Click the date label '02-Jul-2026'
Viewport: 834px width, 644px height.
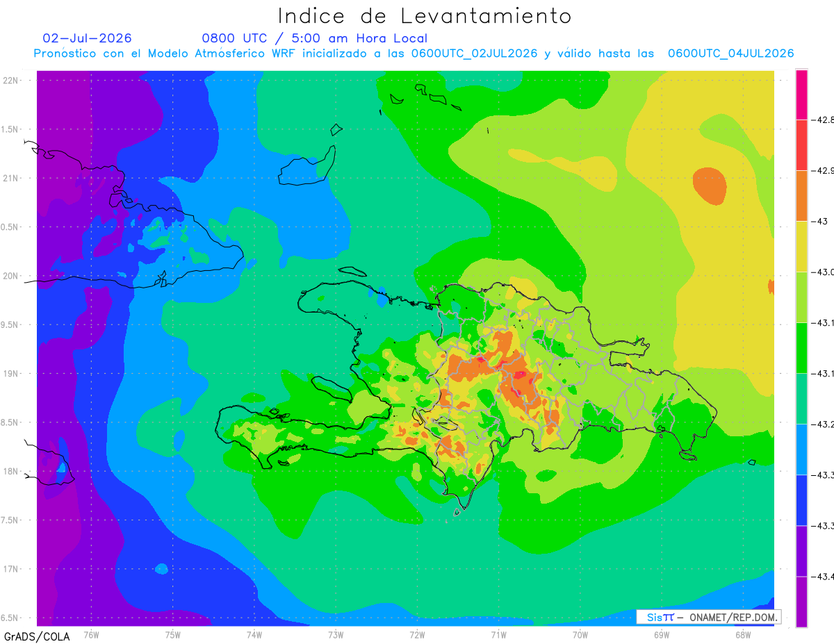coord(87,38)
